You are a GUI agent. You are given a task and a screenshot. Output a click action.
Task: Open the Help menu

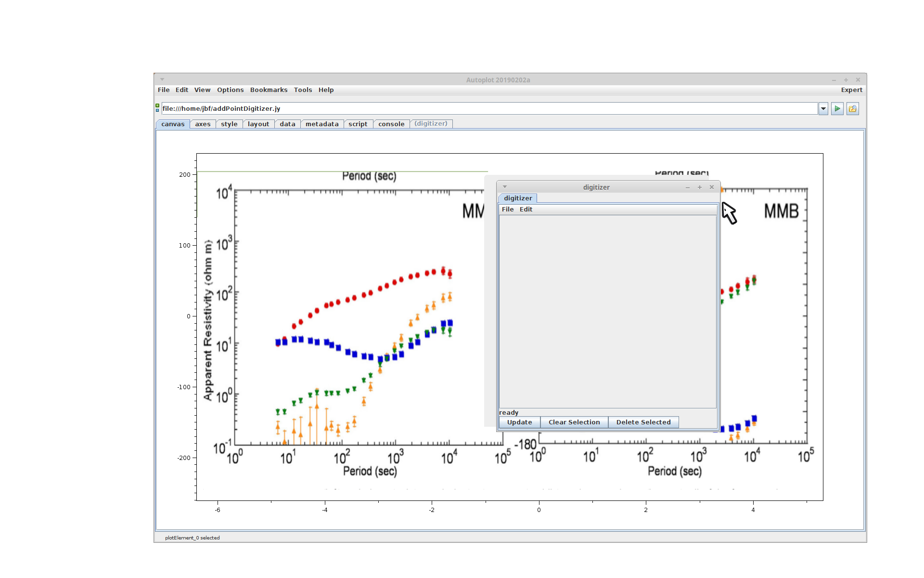pyautogui.click(x=326, y=90)
